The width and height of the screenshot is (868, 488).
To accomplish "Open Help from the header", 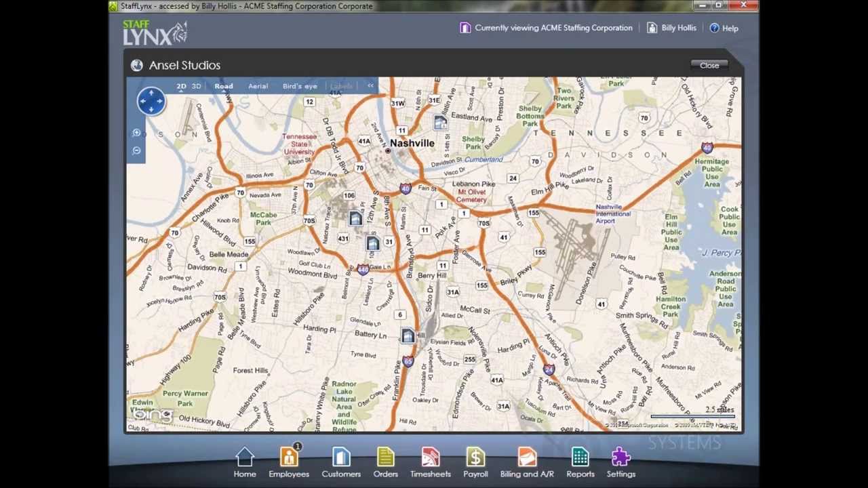I will click(x=724, y=28).
